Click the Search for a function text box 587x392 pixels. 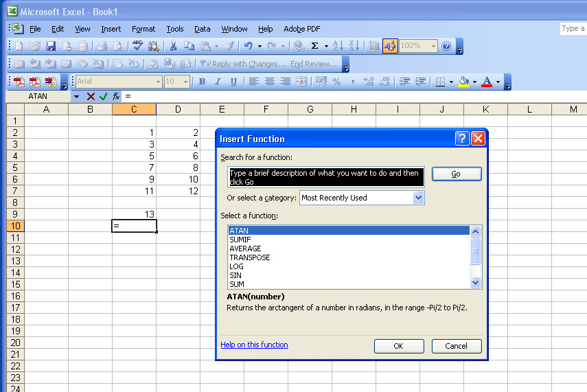click(325, 177)
